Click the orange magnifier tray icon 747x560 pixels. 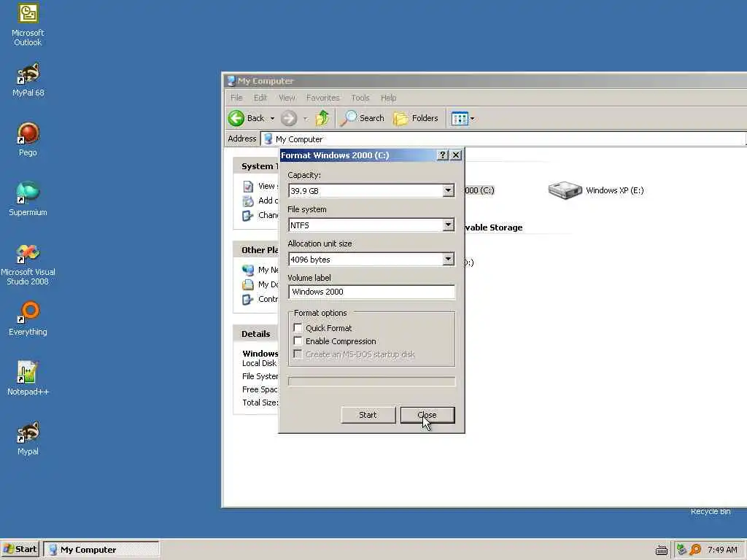click(695, 550)
